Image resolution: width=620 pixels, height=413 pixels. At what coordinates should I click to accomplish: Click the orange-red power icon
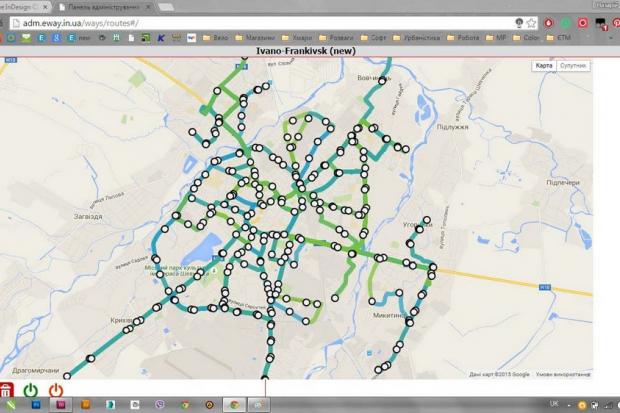point(56,391)
